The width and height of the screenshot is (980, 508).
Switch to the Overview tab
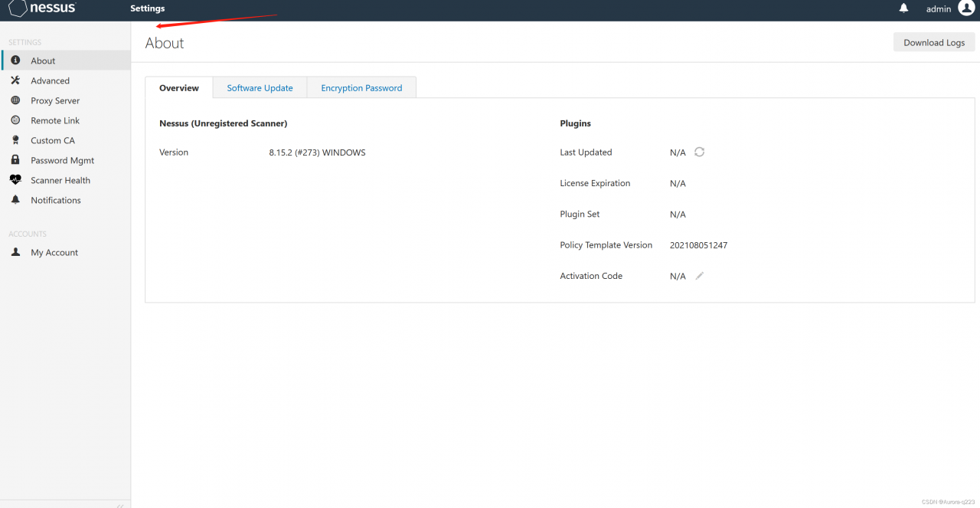[x=179, y=88]
